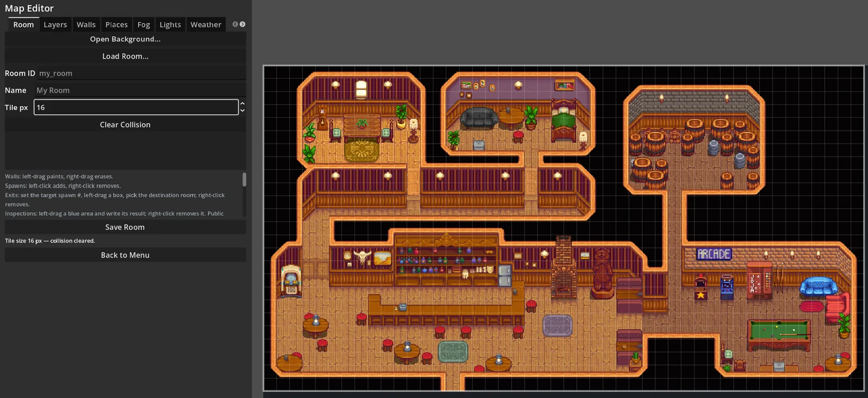Clear collision with the Clear Collision button

(125, 124)
